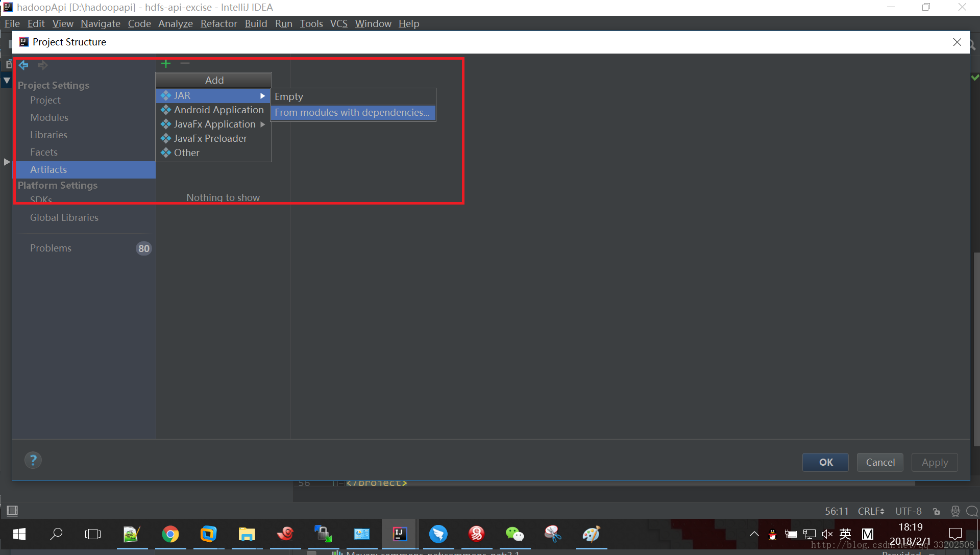Open the UTF-8 encoding selector
Image resolution: width=980 pixels, height=555 pixels.
pos(908,511)
